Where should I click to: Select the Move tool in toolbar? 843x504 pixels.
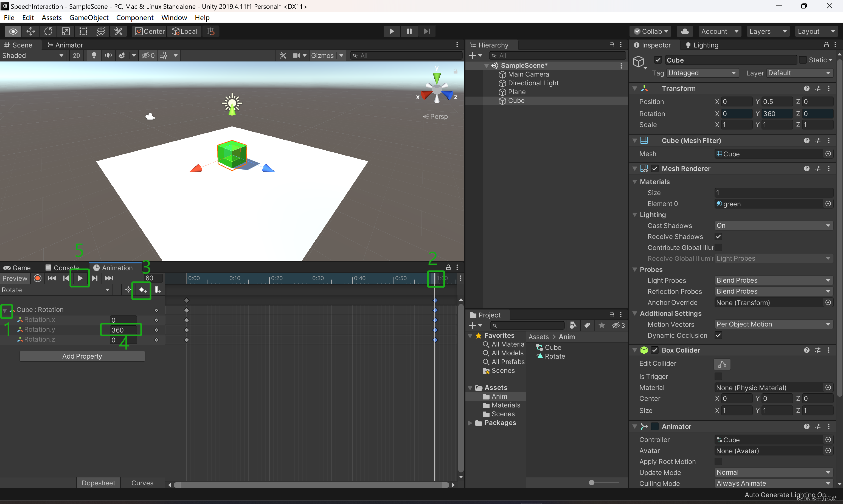coord(30,31)
